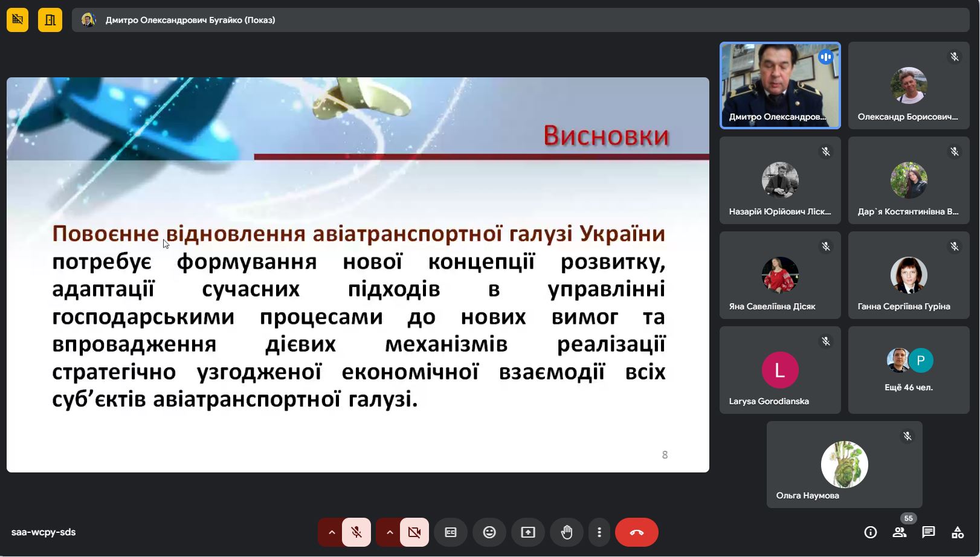Turn on the camera button
This screenshot has width=980, height=557.
click(414, 532)
